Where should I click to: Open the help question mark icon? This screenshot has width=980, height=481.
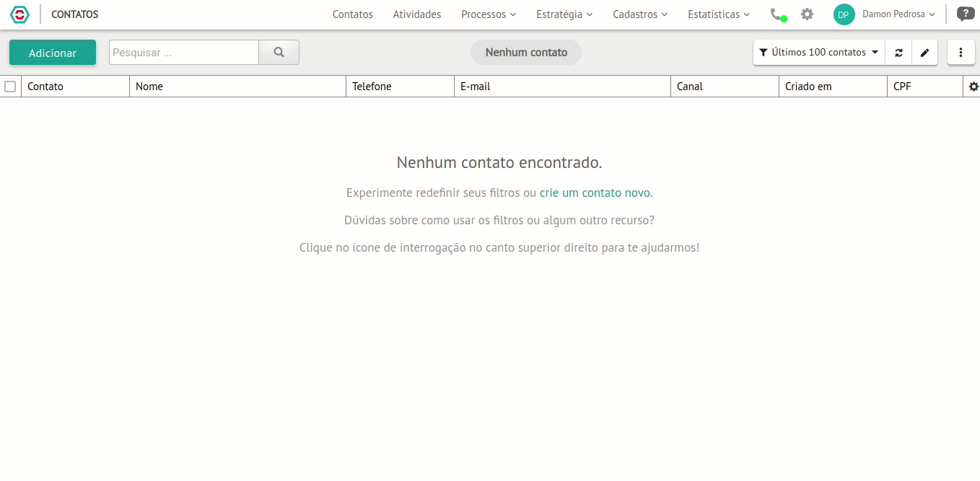click(965, 14)
